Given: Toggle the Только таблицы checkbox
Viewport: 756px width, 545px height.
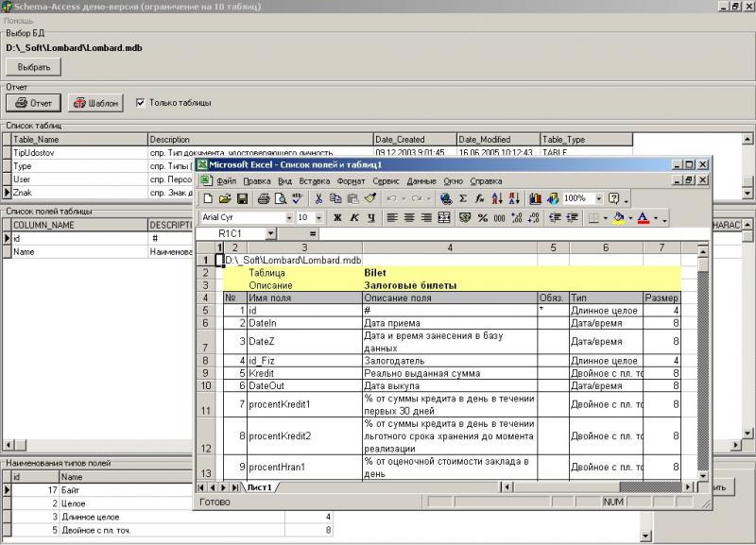Looking at the screenshot, I should click(140, 103).
